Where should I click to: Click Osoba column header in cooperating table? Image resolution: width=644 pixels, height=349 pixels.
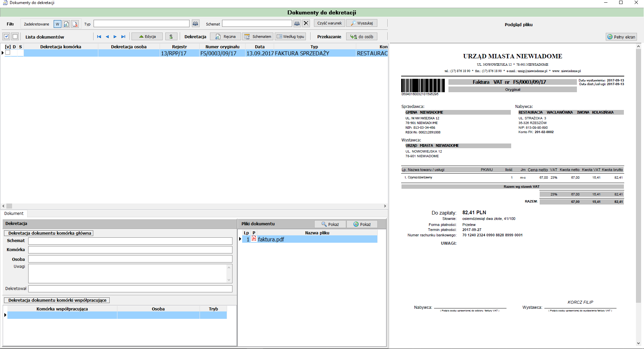[x=158, y=309]
